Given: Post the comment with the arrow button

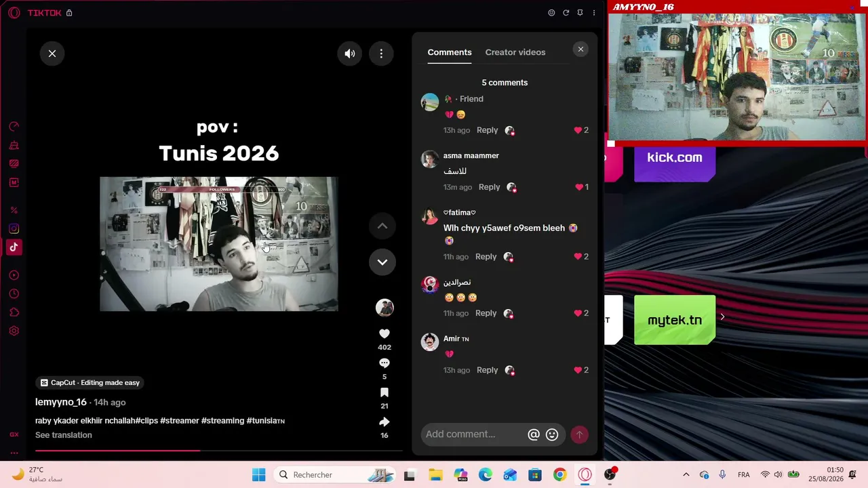Looking at the screenshot, I should (x=579, y=434).
